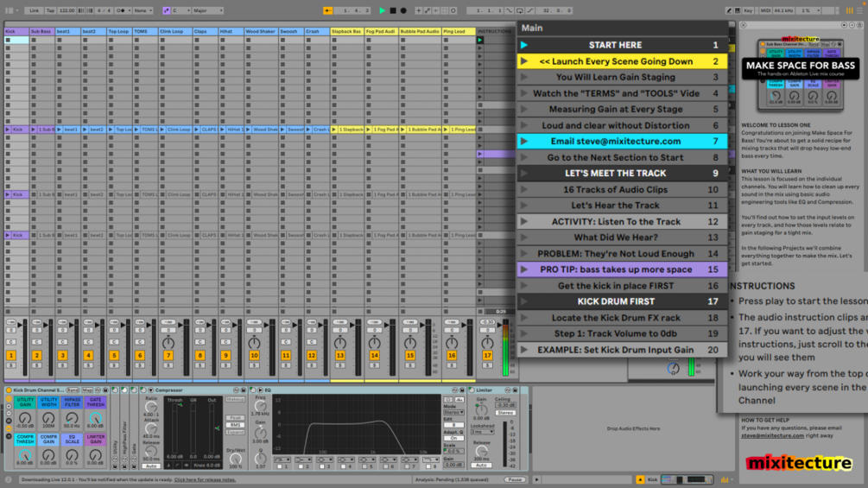Select the Clink Loop track header
The width and height of the screenshot is (868, 488).
(175, 32)
